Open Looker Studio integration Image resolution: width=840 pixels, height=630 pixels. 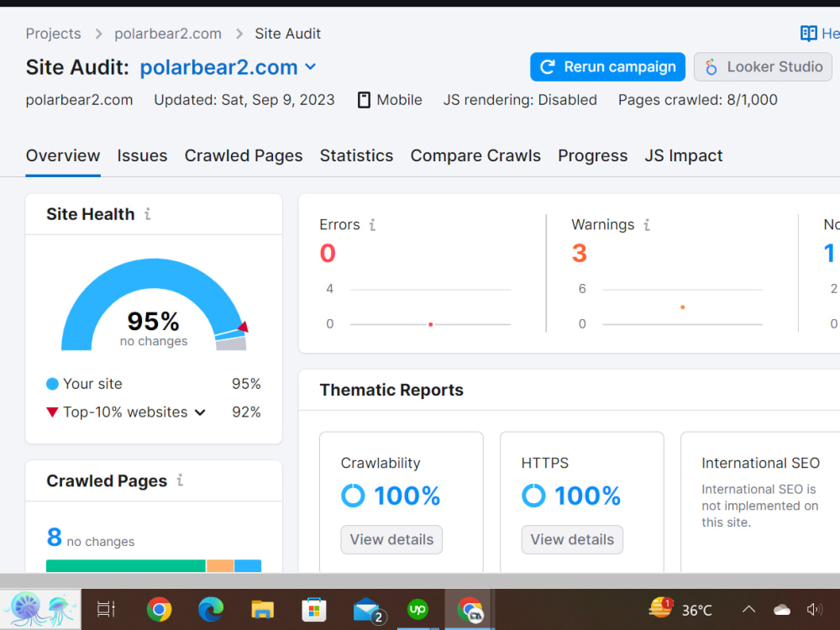pos(763,67)
